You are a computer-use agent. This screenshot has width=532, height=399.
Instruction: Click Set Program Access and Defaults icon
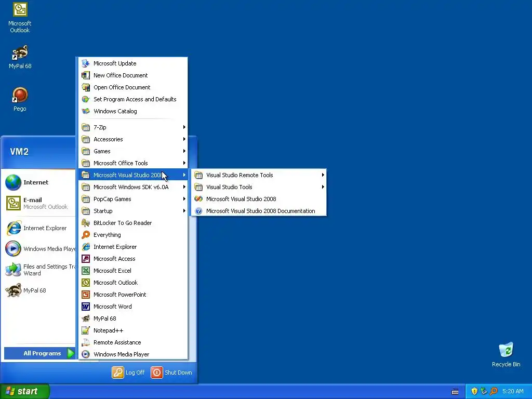click(x=86, y=99)
